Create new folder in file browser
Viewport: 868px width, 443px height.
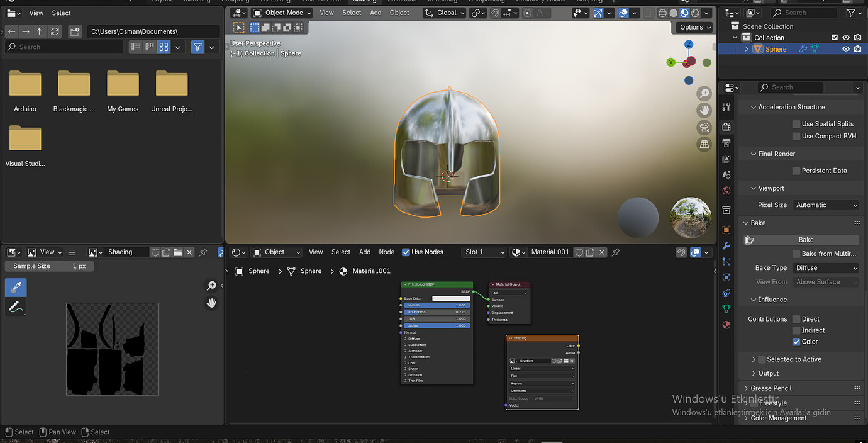pyautogui.click(x=75, y=31)
